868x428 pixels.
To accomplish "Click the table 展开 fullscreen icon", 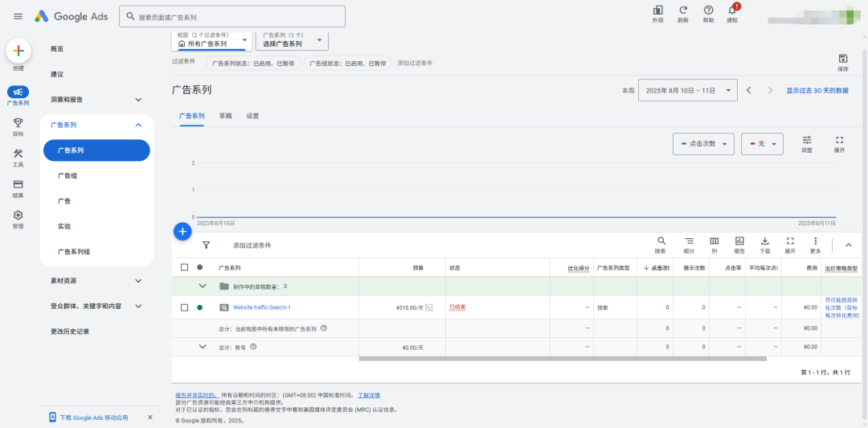I will [x=791, y=241].
